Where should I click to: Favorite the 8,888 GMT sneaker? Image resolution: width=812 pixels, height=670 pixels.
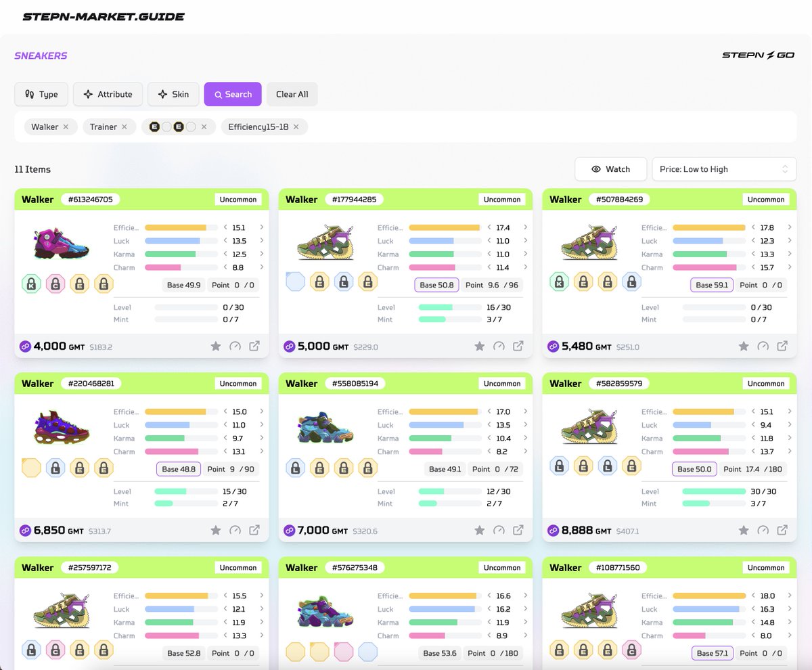[744, 531]
